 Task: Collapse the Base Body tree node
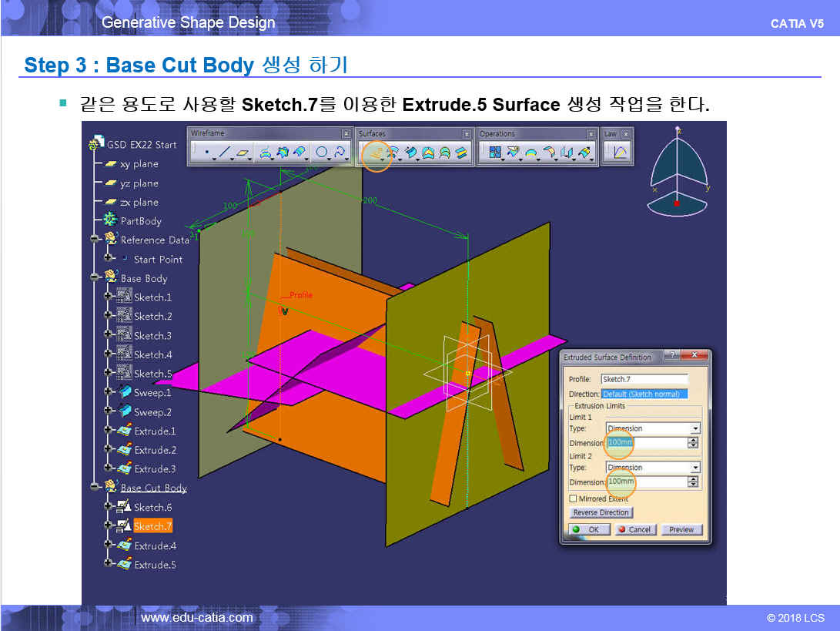(95, 277)
